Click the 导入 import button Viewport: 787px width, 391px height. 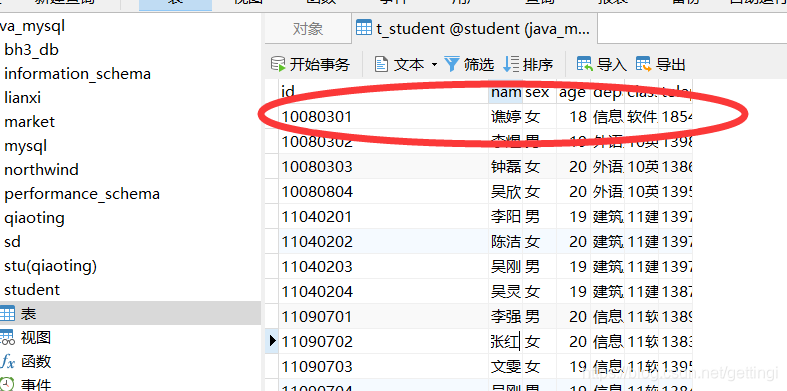click(602, 65)
